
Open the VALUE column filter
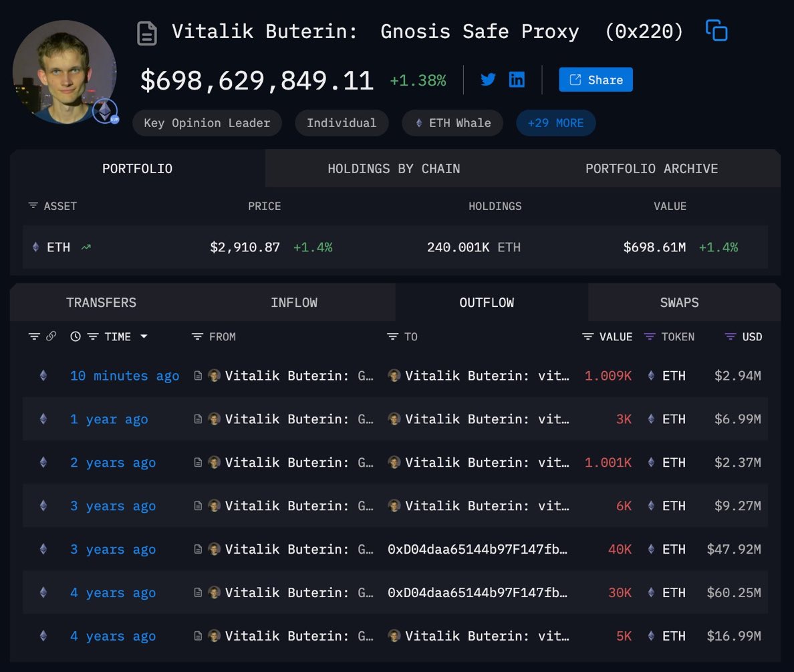click(x=587, y=336)
